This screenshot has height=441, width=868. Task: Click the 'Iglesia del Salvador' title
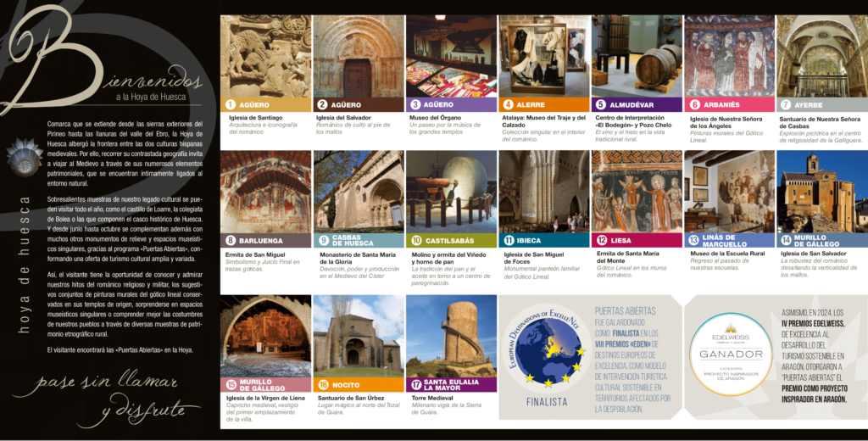343,118
